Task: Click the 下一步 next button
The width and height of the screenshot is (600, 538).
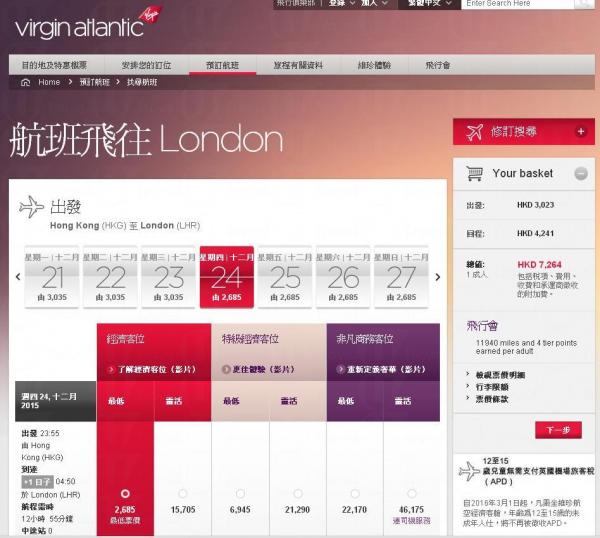Action: [558, 430]
